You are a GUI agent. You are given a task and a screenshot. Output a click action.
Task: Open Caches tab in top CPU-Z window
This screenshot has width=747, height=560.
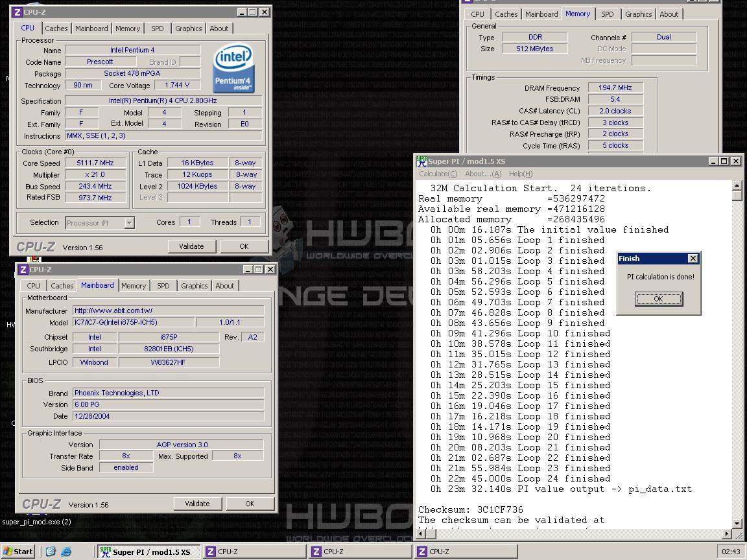click(x=56, y=29)
